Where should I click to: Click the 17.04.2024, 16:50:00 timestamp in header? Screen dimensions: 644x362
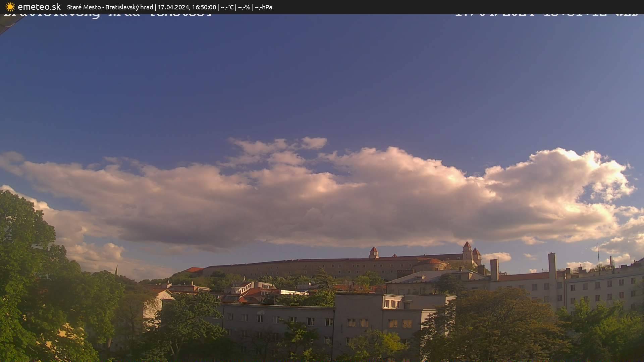187,7
